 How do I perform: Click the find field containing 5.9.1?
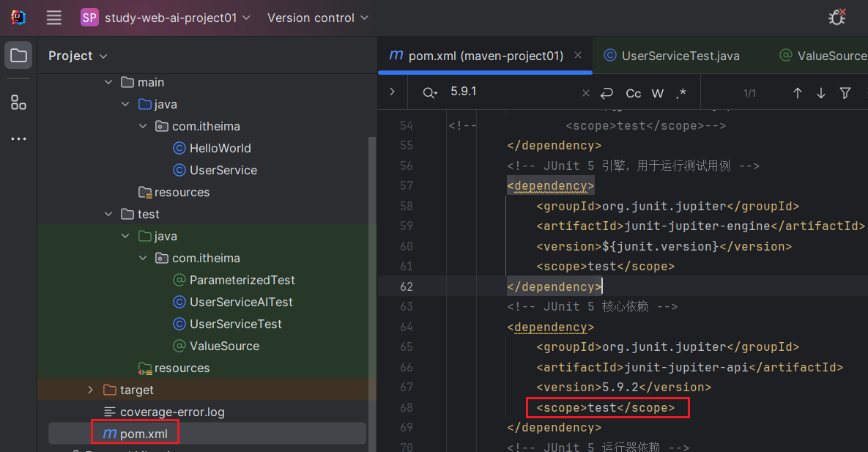tap(512, 92)
